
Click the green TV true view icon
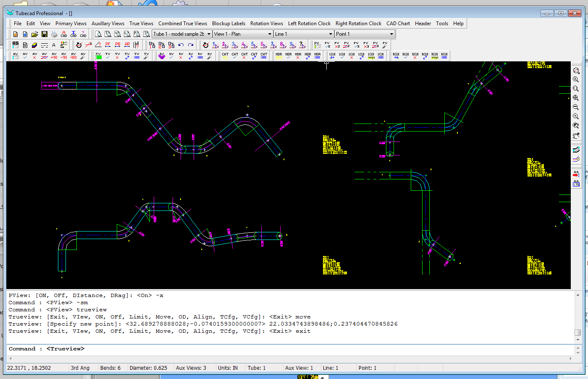point(98,55)
